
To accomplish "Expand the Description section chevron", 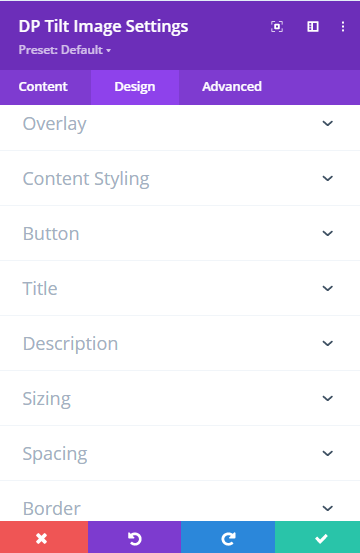I will 328,344.
